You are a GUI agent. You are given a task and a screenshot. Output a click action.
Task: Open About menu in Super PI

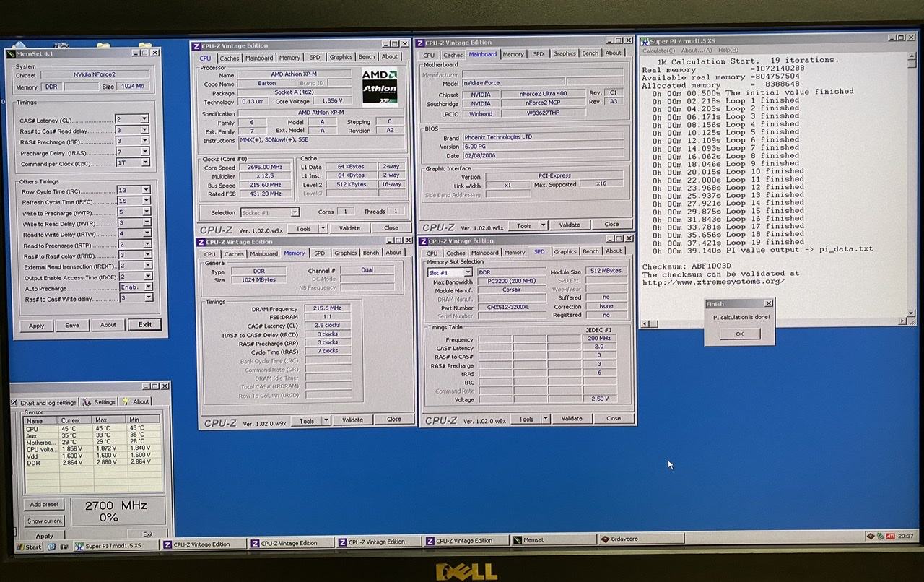tap(697, 51)
